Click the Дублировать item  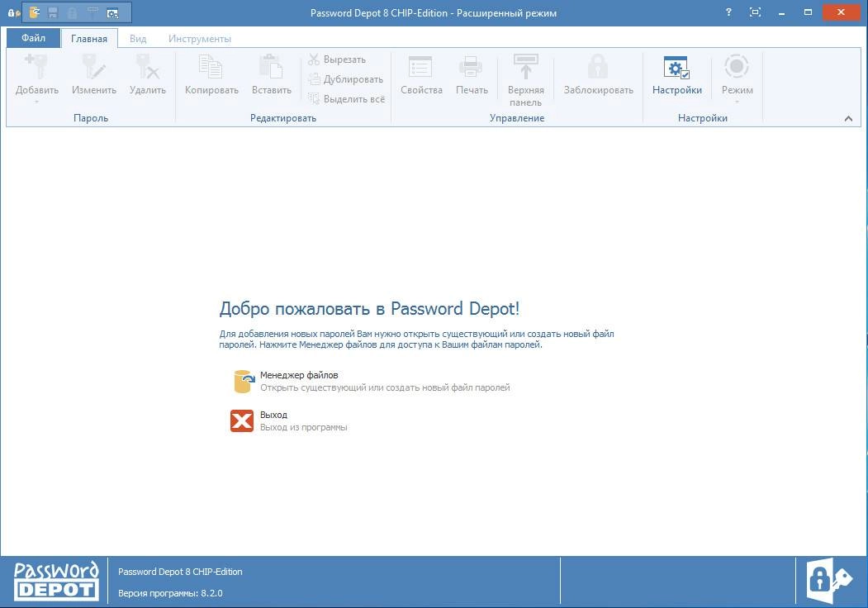pyautogui.click(x=346, y=79)
